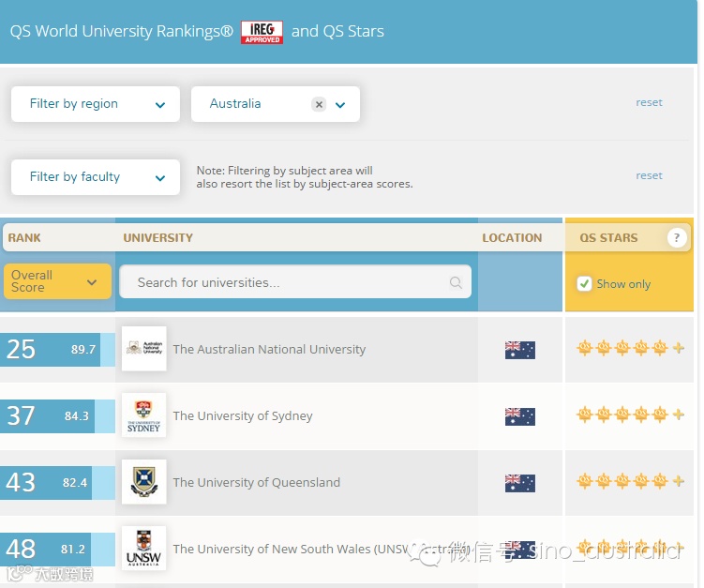Select rank 43 score 82.4 bar
Image resolution: width=704 pixels, height=588 pixels.
pyautogui.click(x=57, y=482)
